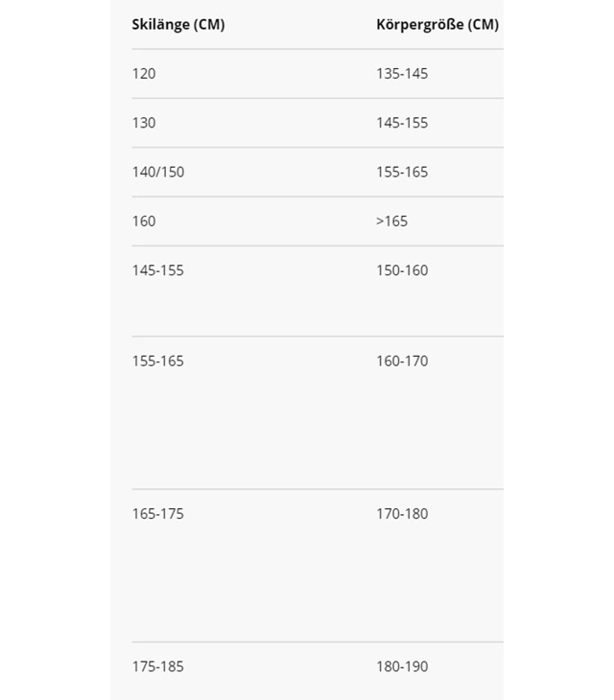The width and height of the screenshot is (614, 700).
Task: Select the 135-145 body height cell
Action: [x=402, y=74]
